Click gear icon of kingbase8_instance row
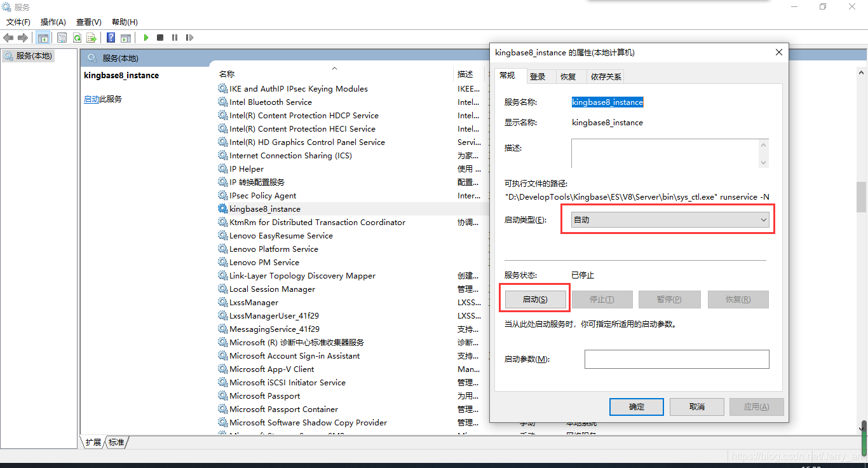868x468 pixels. pos(222,209)
